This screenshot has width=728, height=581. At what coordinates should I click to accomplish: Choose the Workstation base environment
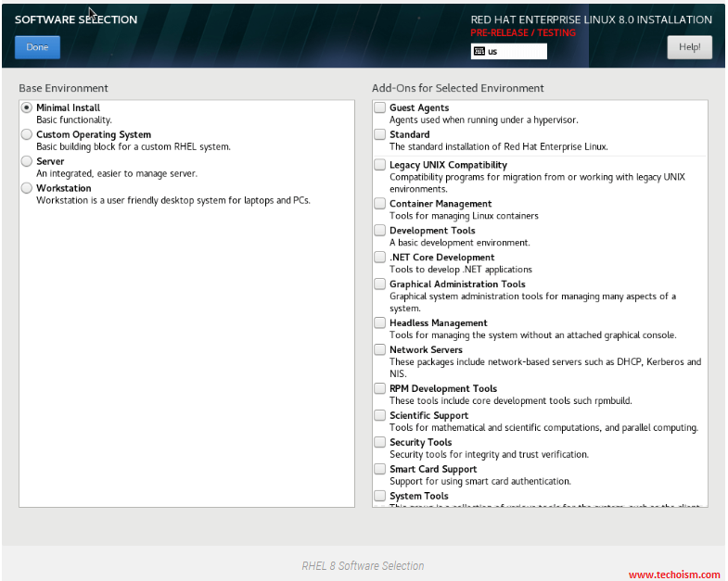27,188
